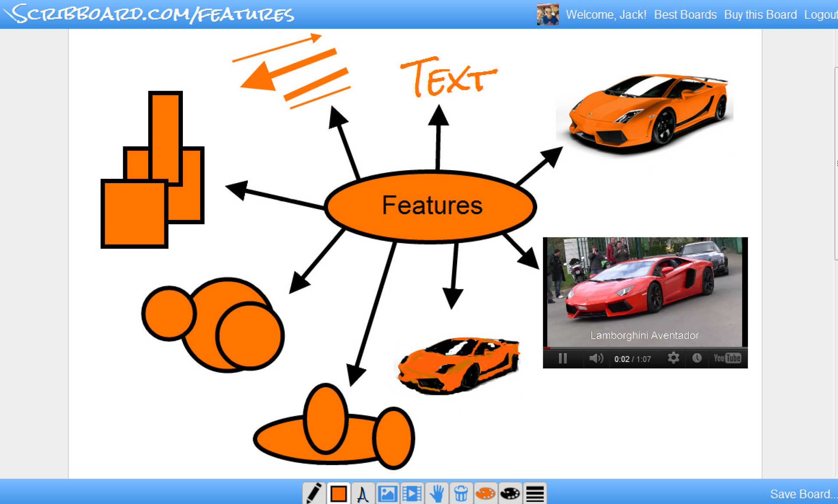The width and height of the screenshot is (838, 504).
Task: Click Buy this Board
Action: click(760, 15)
